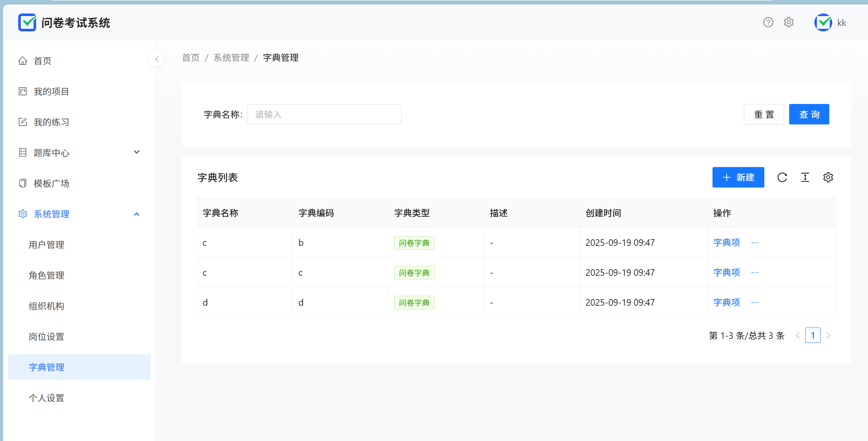Collapse the sidebar with arrow toggle

tap(157, 59)
